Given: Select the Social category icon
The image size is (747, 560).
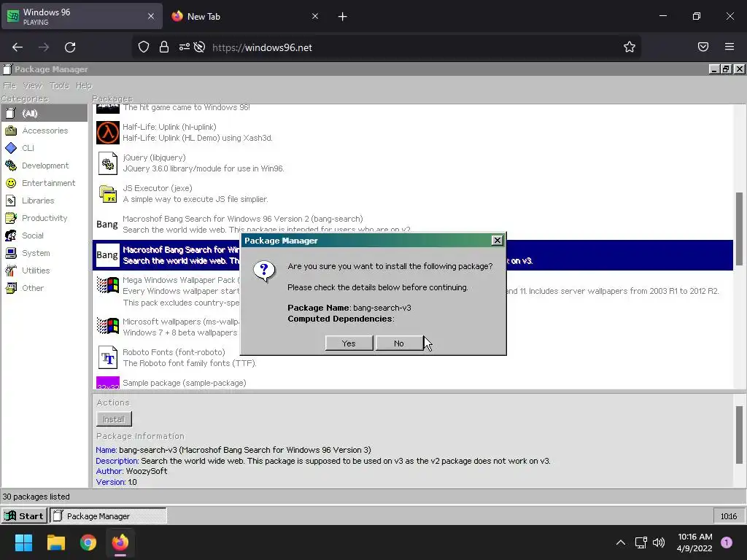Looking at the screenshot, I should point(10,236).
